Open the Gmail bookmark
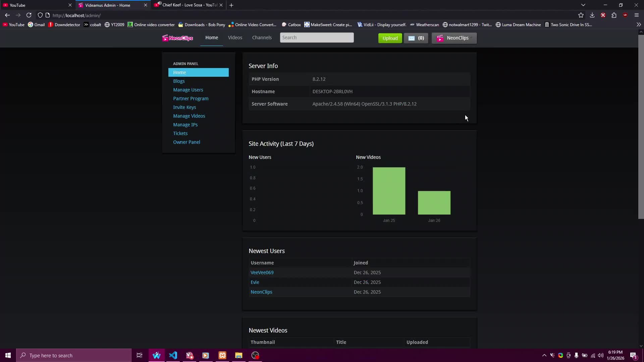Screen dimensions: 644x362 (x=36, y=24)
